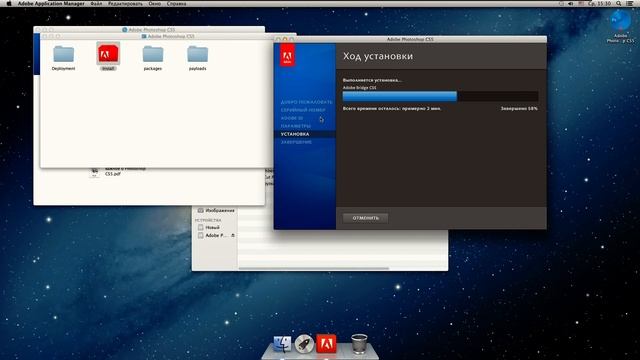Click the remaining time estimate text
Viewport: 640px width, 360px height.
click(392, 109)
